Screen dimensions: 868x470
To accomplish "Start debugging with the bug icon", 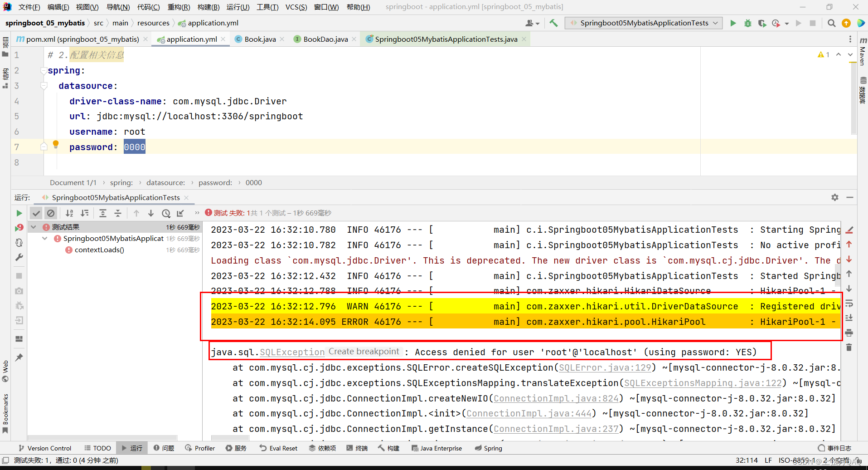I will coord(748,23).
